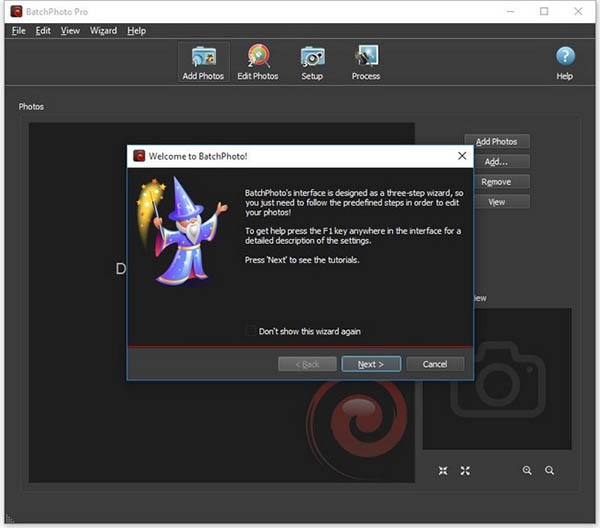Click the zoom in magnifier icon
Screen dimensions: 600x528
click(x=527, y=470)
